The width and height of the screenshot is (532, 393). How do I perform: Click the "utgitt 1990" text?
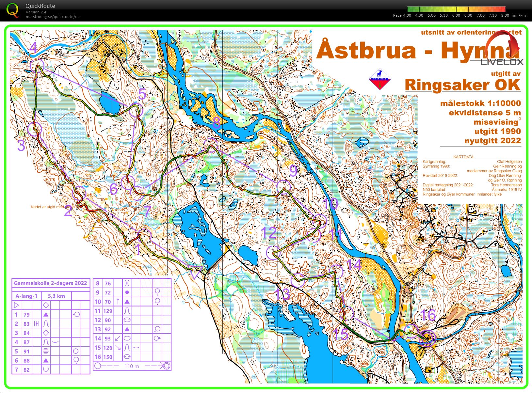[497, 131]
